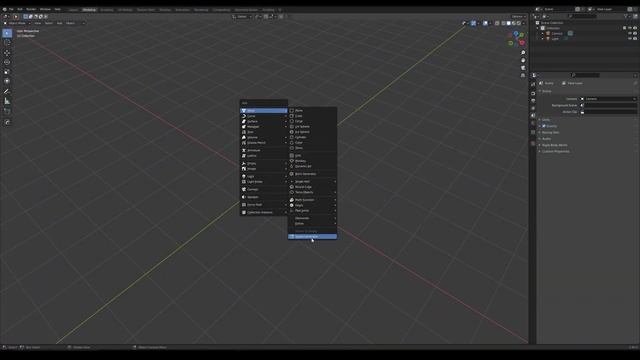640x360 pixels.
Task: Select the Cursor tool in left toolbar
Action: (7, 42)
